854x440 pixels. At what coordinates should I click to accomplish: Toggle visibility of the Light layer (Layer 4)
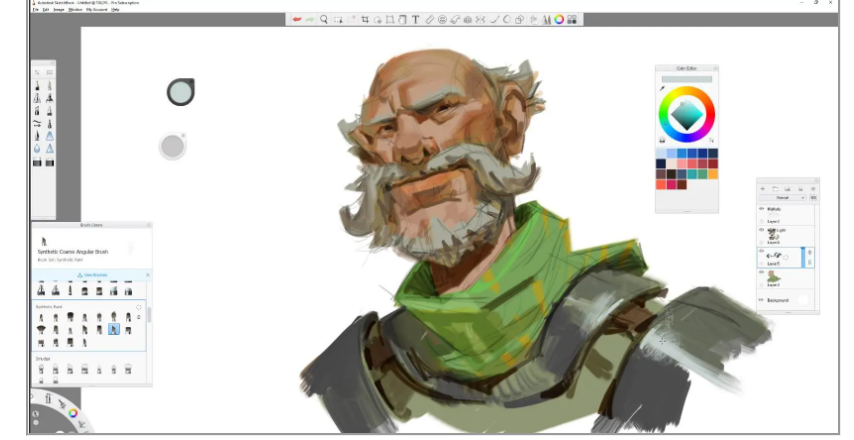point(761,230)
